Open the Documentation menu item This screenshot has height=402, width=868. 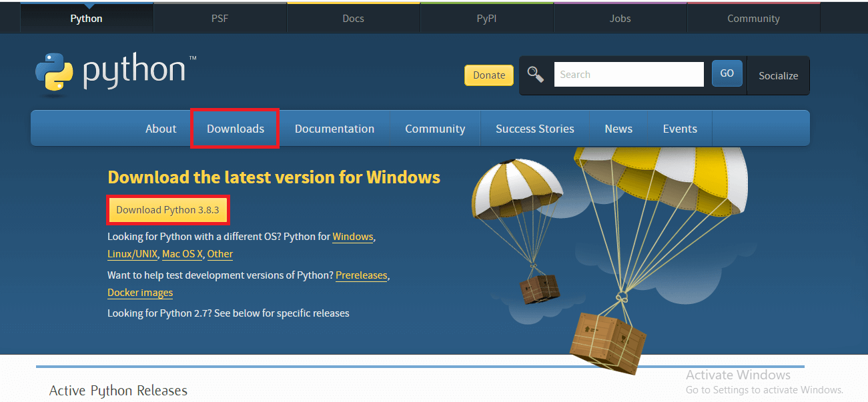tap(334, 129)
